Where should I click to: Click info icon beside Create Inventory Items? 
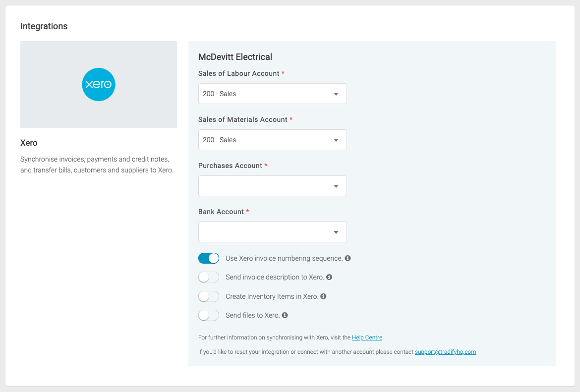tap(323, 296)
